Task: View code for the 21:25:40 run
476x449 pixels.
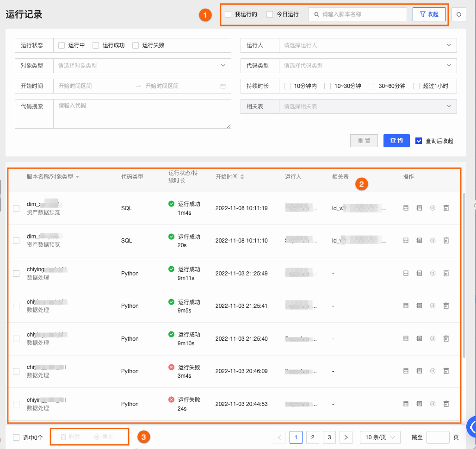Action: (406, 339)
